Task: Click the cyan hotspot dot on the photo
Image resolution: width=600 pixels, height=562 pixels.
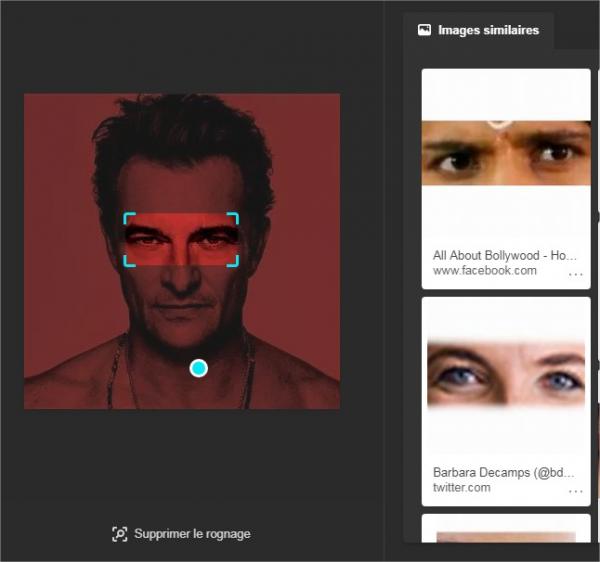Action: (x=198, y=368)
